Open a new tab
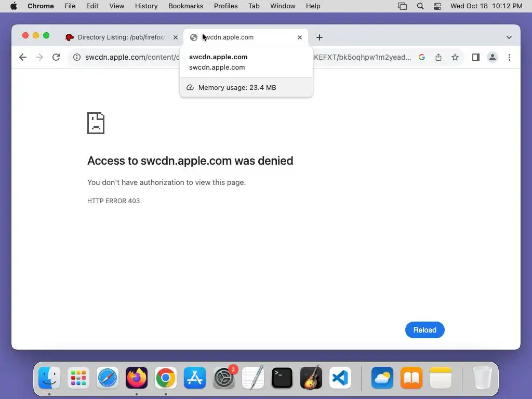 pos(320,37)
